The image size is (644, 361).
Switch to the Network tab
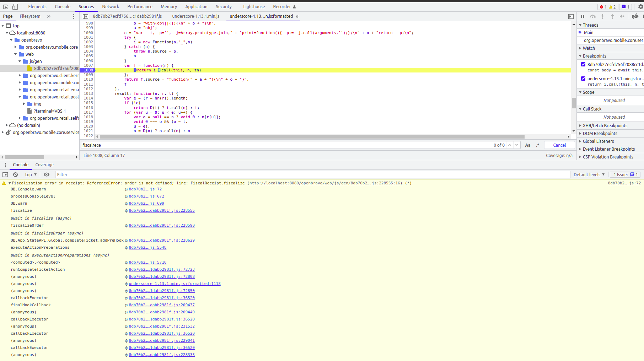point(111,7)
